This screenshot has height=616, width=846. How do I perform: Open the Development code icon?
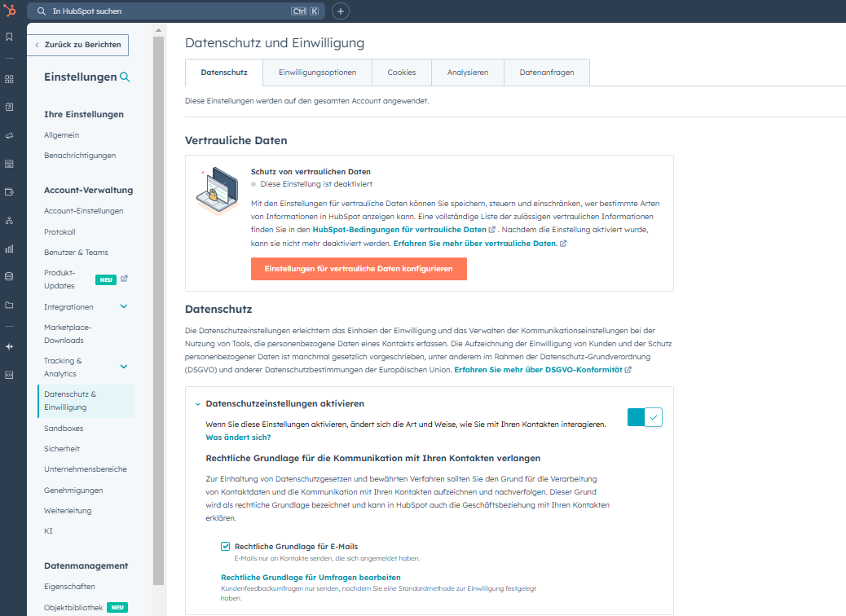pos(9,375)
